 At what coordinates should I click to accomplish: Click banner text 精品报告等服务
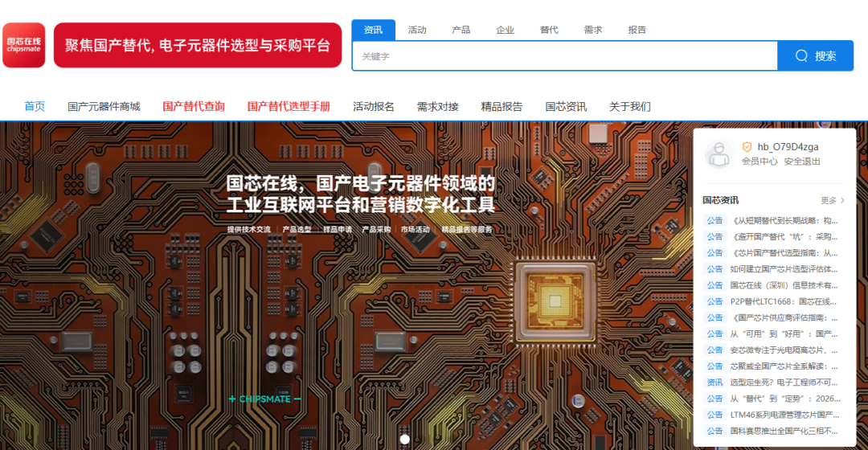467,230
